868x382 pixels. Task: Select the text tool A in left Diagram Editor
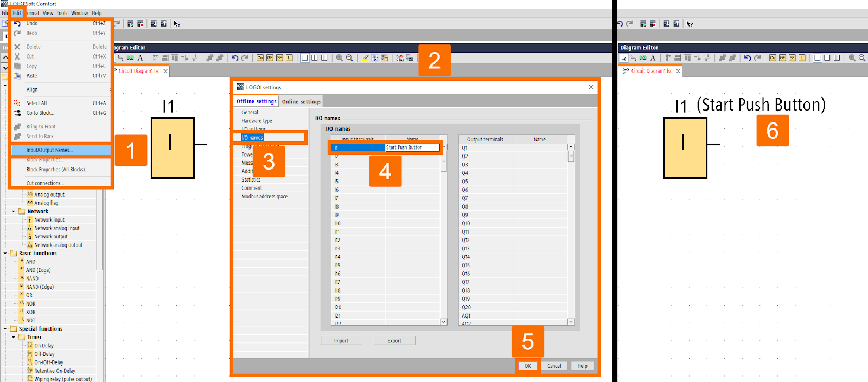coord(140,58)
